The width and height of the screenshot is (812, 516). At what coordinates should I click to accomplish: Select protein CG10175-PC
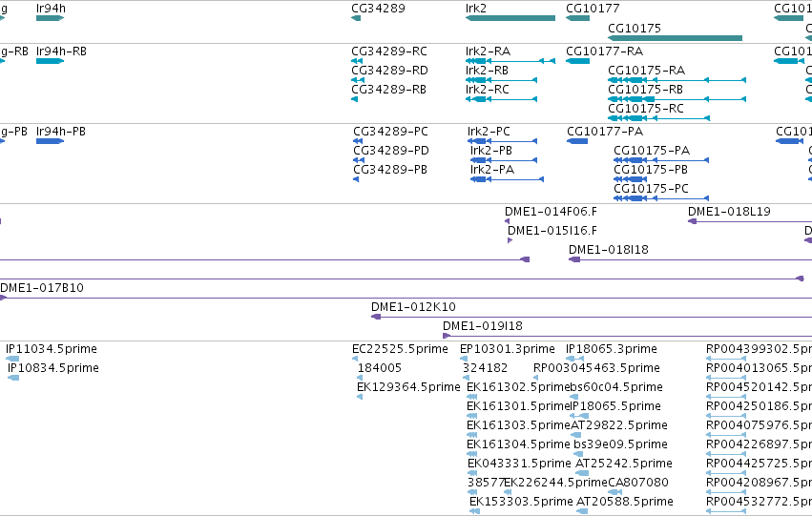[x=651, y=189]
